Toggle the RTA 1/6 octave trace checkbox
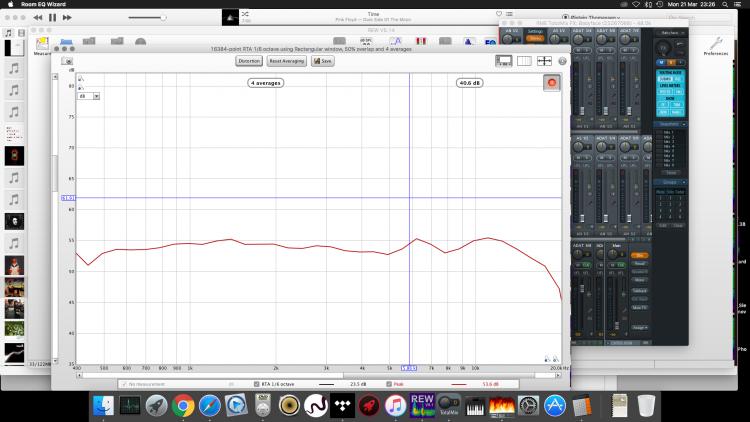 click(256, 383)
